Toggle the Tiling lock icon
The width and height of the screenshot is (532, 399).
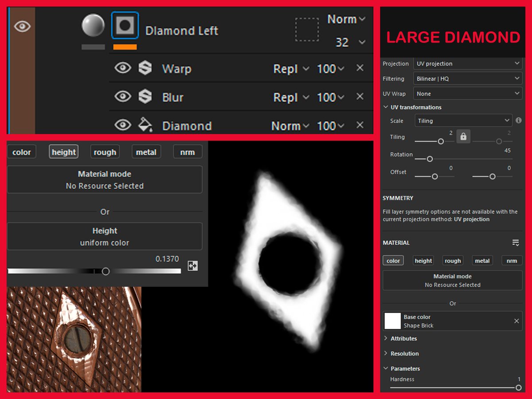[463, 137]
